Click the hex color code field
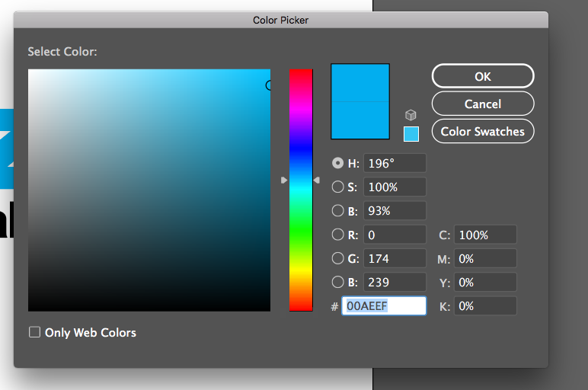Screen dimensions: 588x390 pyautogui.click(x=384, y=306)
